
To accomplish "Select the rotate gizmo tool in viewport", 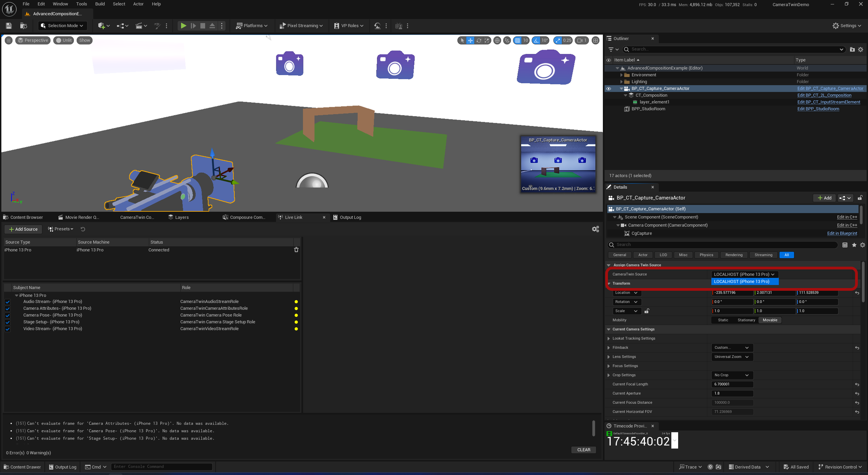I will [x=479, y=40].
